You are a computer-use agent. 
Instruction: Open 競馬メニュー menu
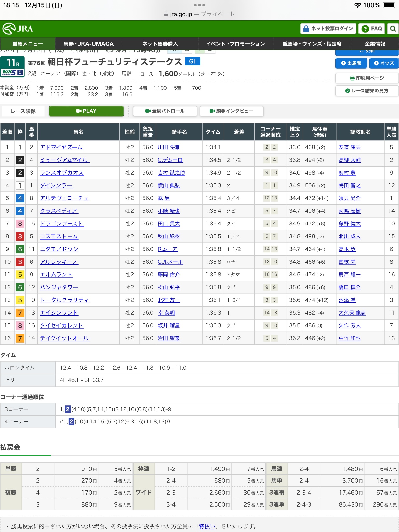(28, 44)
